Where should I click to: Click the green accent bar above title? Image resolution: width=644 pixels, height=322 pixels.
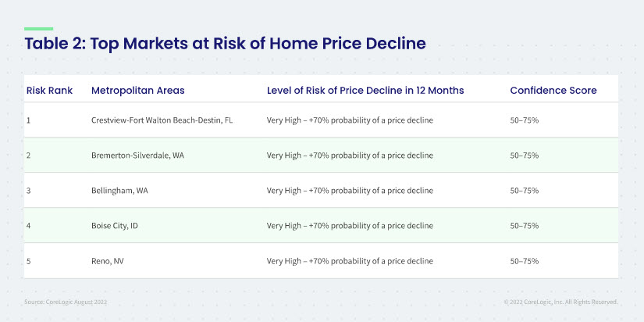(x=38, y=29)
